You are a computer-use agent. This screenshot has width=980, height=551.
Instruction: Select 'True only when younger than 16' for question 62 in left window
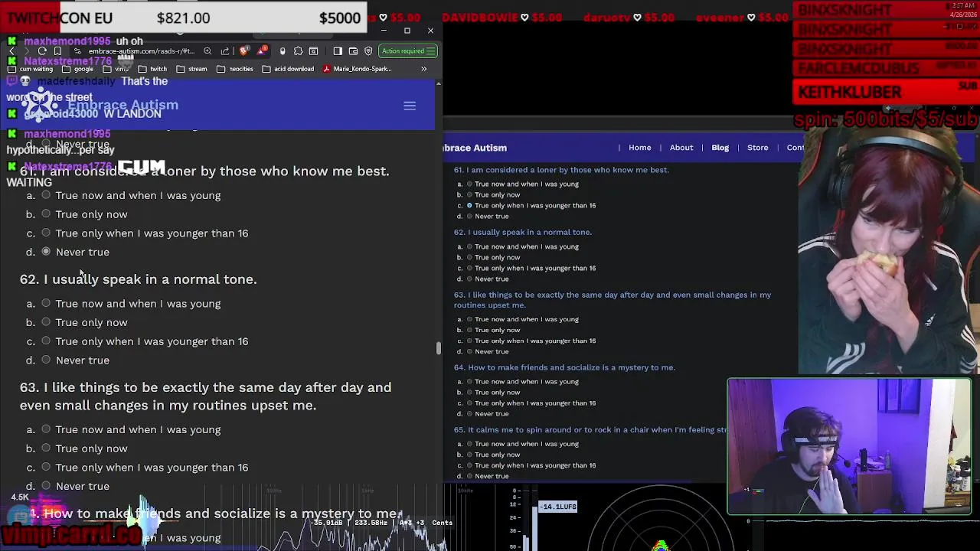pos(46,341)
